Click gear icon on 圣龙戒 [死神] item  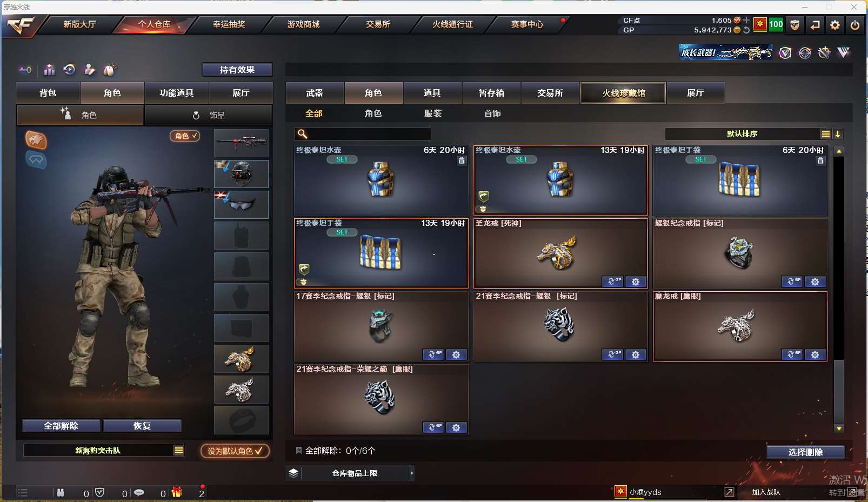pyautogui.click(x=636, y=282)
